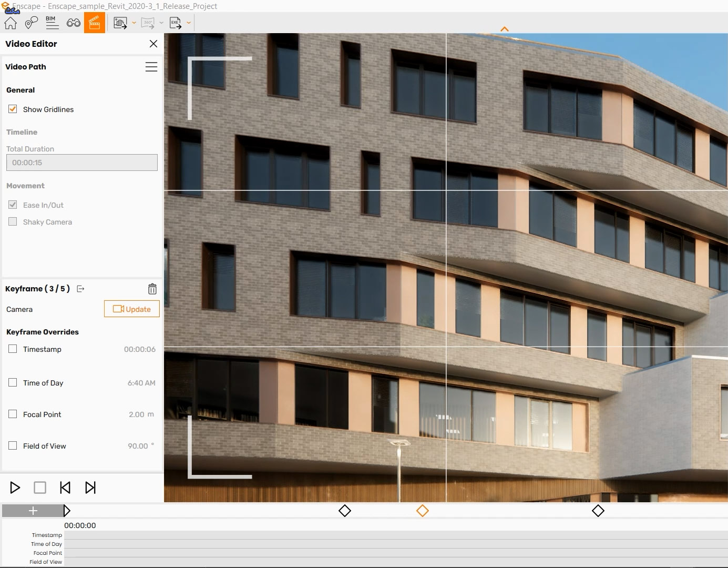The height and width of the screenshot is (568, 728).
Task: Click the Home icon in the toolbar
Action: (11, 23)
